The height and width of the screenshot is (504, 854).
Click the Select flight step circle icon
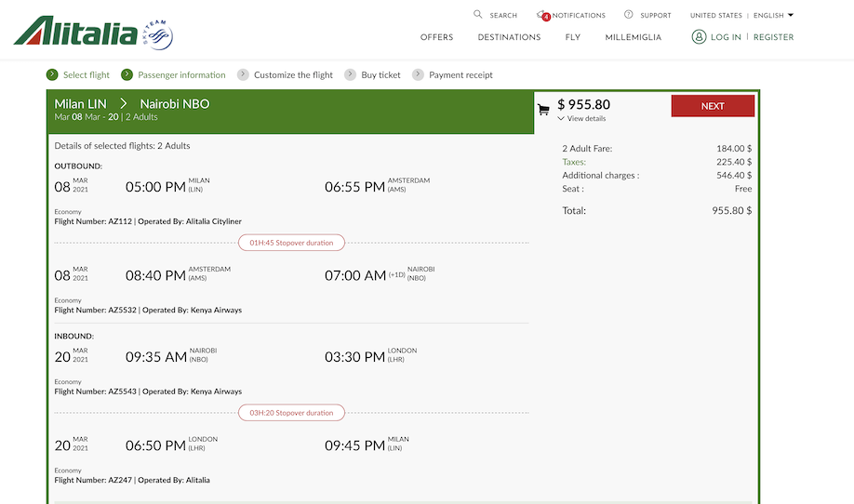pos(52,74)
